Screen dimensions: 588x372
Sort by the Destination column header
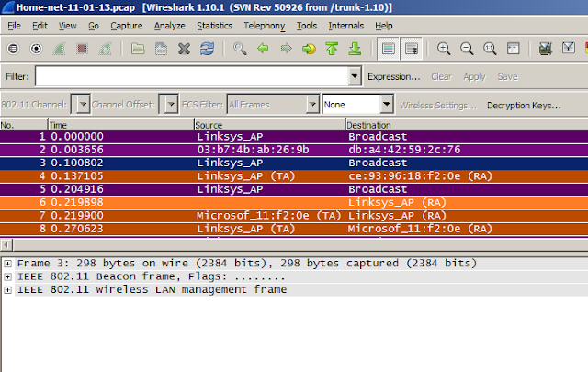pyautogui.click(x=466, y=125)
